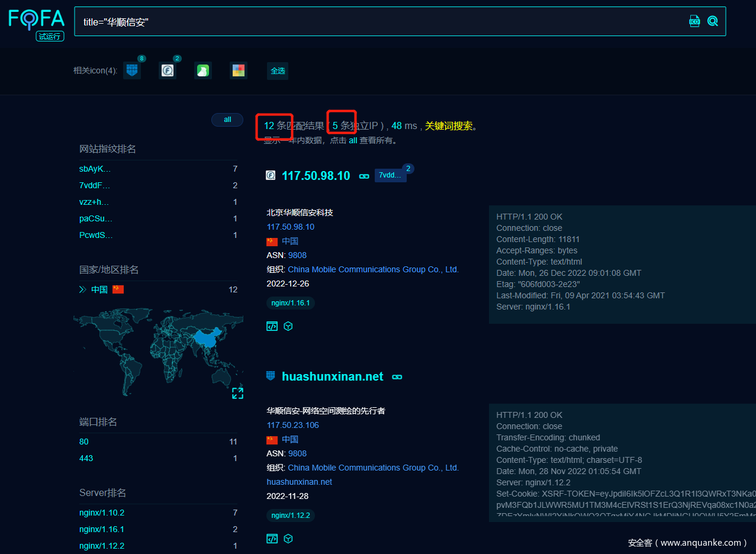
Task: Click the camera icon in search bar
Action: click(694, 21)
